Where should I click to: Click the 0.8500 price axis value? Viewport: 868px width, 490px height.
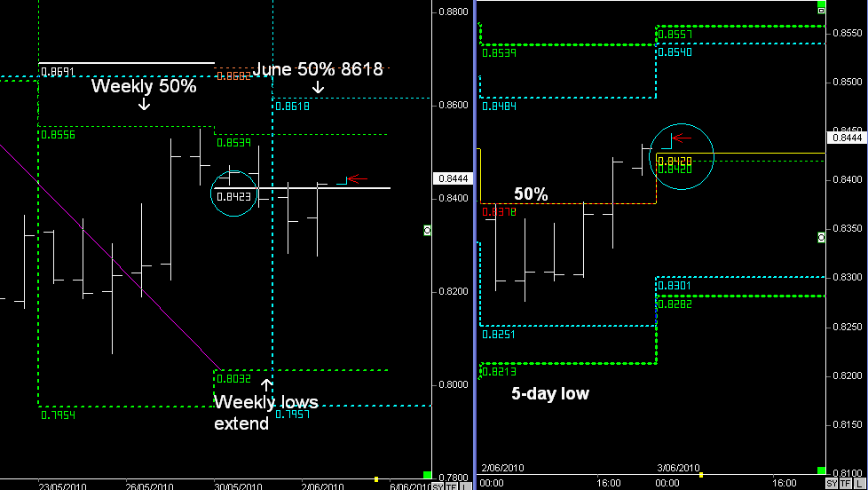point(848,82)
